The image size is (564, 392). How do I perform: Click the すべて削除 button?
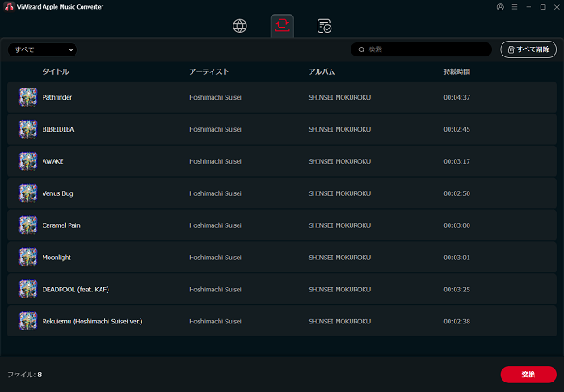(528, 49)
